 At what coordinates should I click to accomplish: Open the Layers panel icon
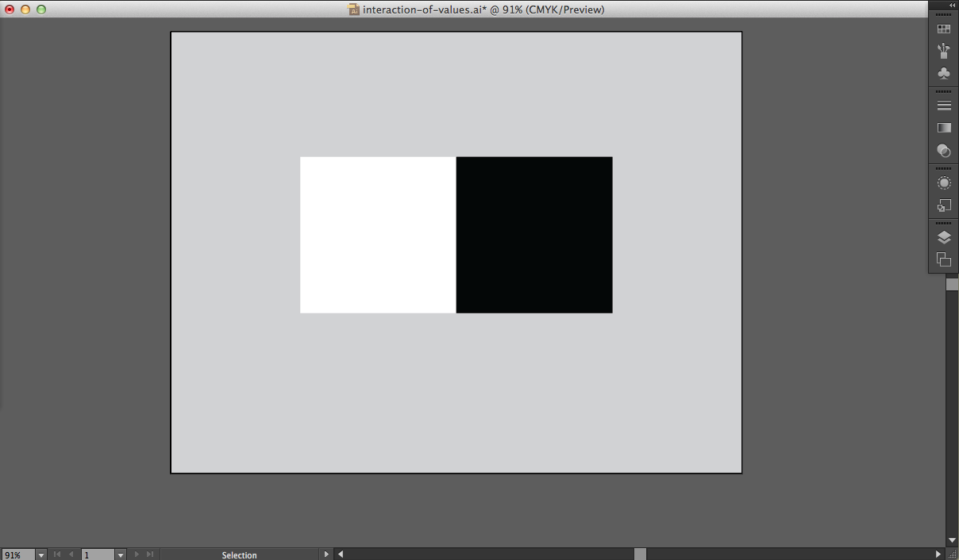[x=943, y=237]
